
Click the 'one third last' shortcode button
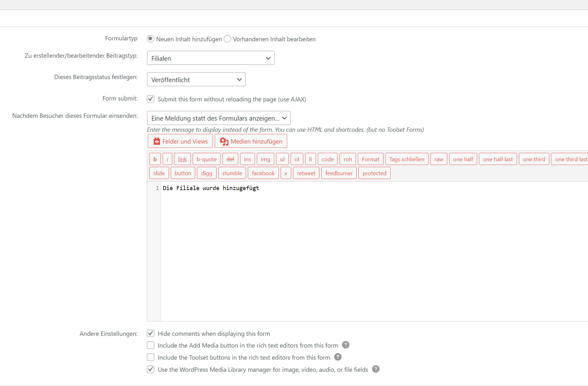point(570,159)
